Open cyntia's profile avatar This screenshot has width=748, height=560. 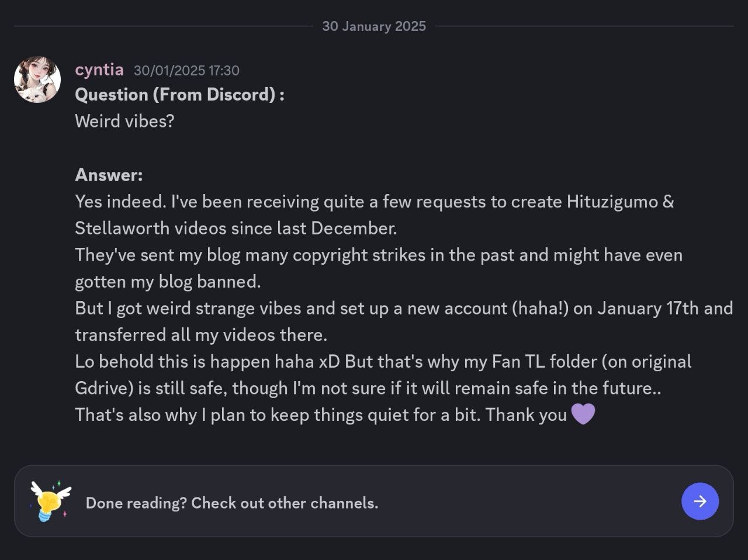tap(37, 79)
